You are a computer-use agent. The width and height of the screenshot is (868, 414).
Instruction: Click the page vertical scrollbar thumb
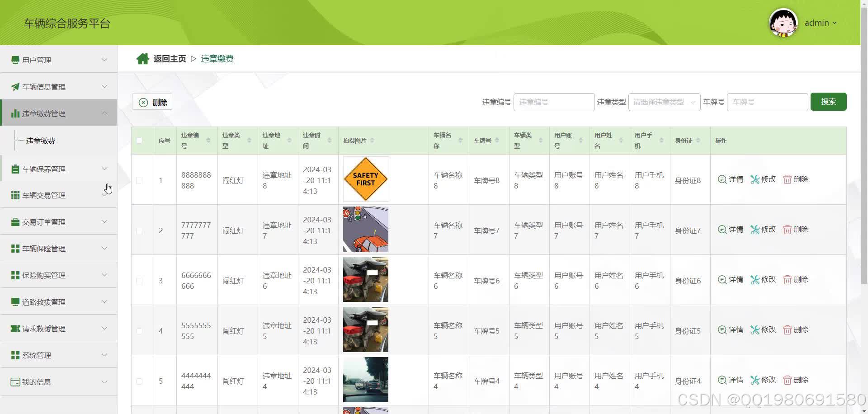864,145
